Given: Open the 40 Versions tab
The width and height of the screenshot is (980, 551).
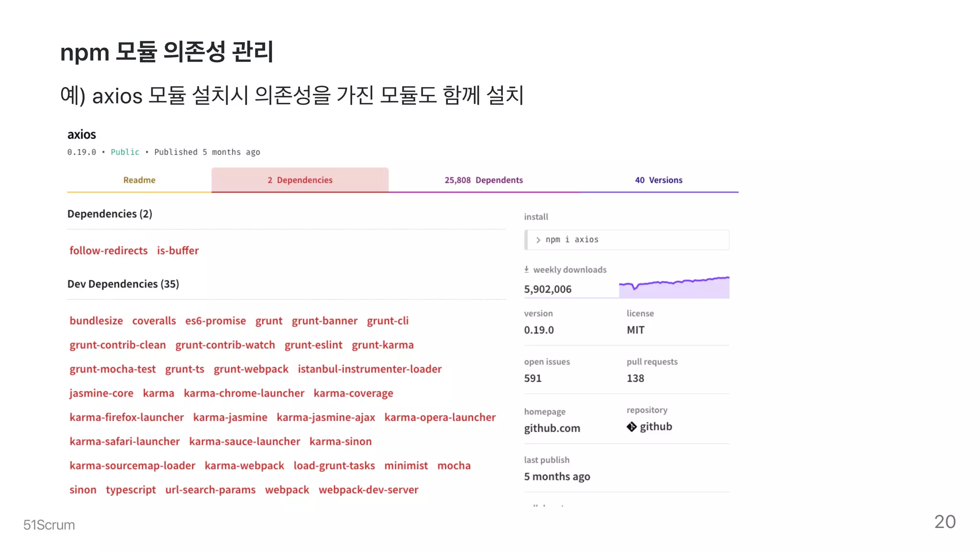Looking at the screenshot, I should [x=659, y=180].
